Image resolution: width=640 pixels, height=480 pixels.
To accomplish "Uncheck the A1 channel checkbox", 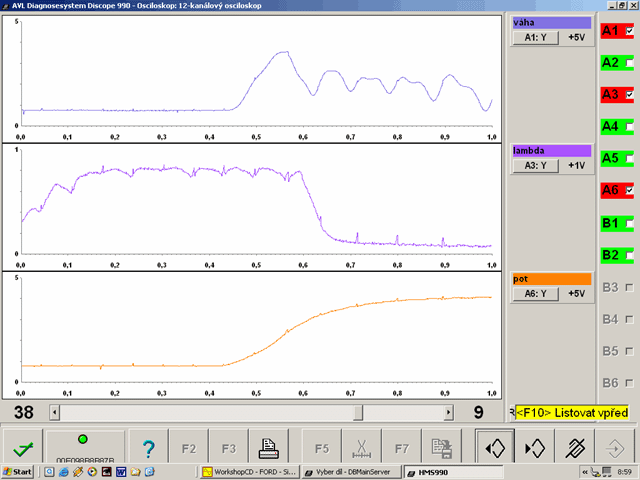I will 629,31.
